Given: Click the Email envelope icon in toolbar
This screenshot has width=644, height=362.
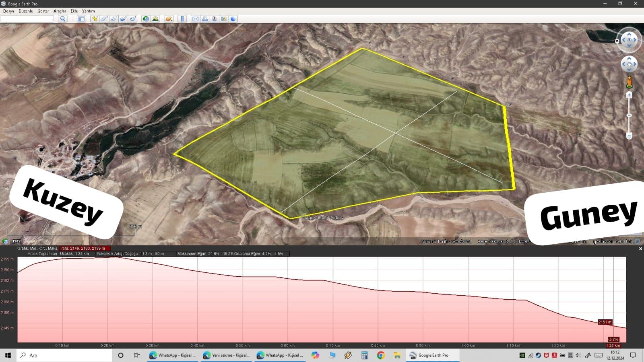Looking at the screenshot, I should (x=195, y=19).
